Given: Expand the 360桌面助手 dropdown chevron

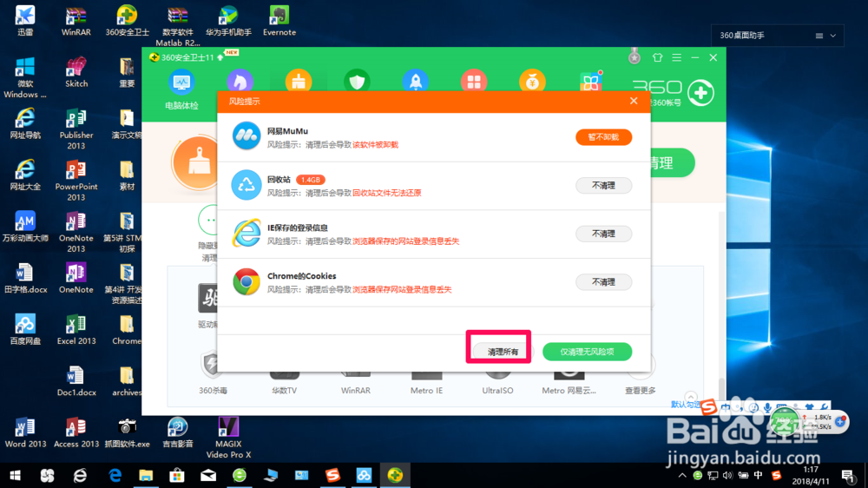Looking at the screenshot, I should pos(833,36).
